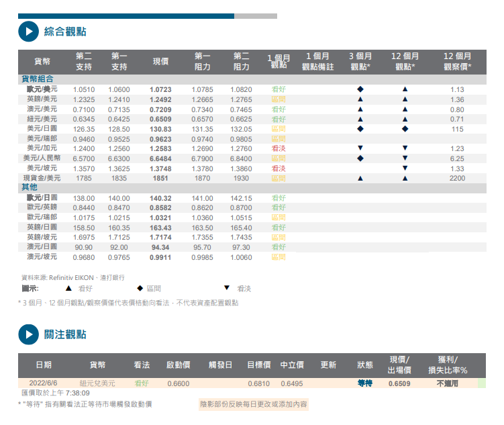
Task: Select the 貨幣組合 section row
Action: 39,79
